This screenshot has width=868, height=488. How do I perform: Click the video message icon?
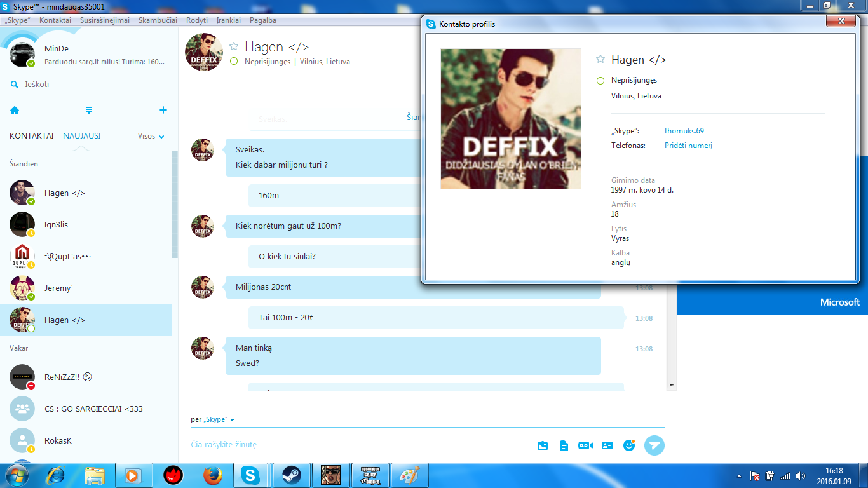click(585, 445)
